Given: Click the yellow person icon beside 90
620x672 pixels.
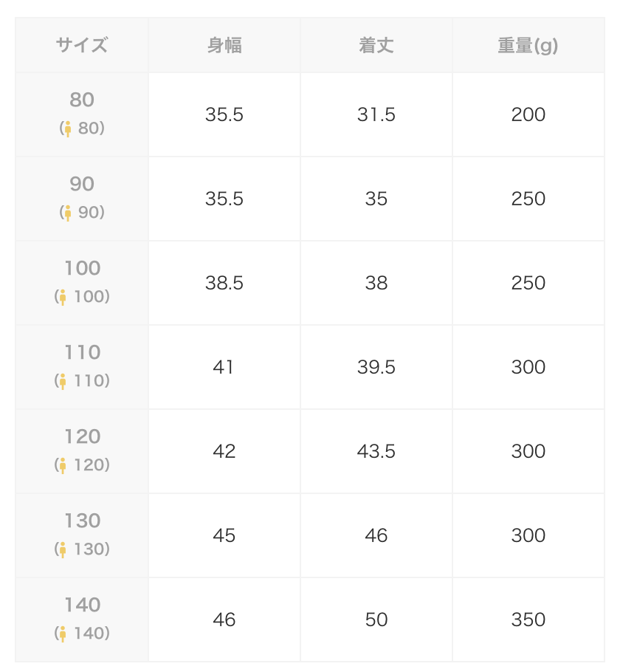Looking at the screenshot, I should (68, 213).
